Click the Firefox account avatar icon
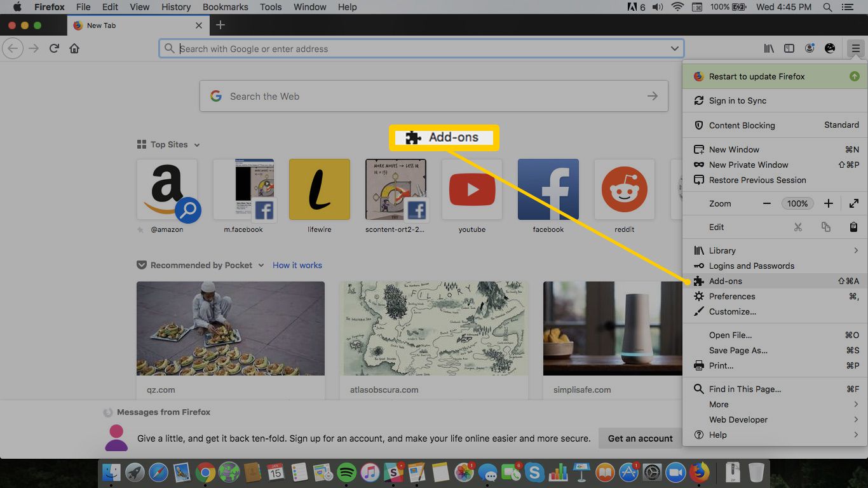The image size is (868, 488). (x=810, y=48)
